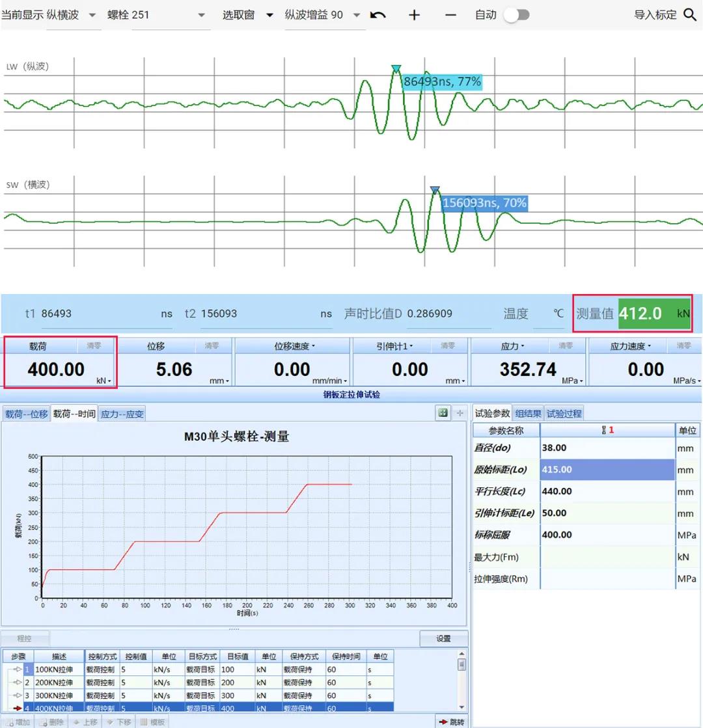The image size is (703, 728).
Task: Click the undo arrow icon in toolbar
Action: point(378,15)
